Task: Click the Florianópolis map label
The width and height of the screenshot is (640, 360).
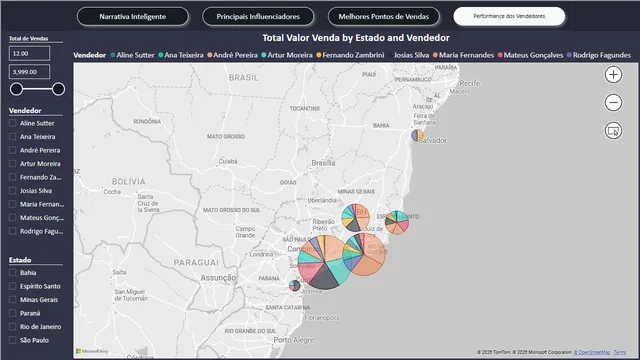Action: [322, 318]
